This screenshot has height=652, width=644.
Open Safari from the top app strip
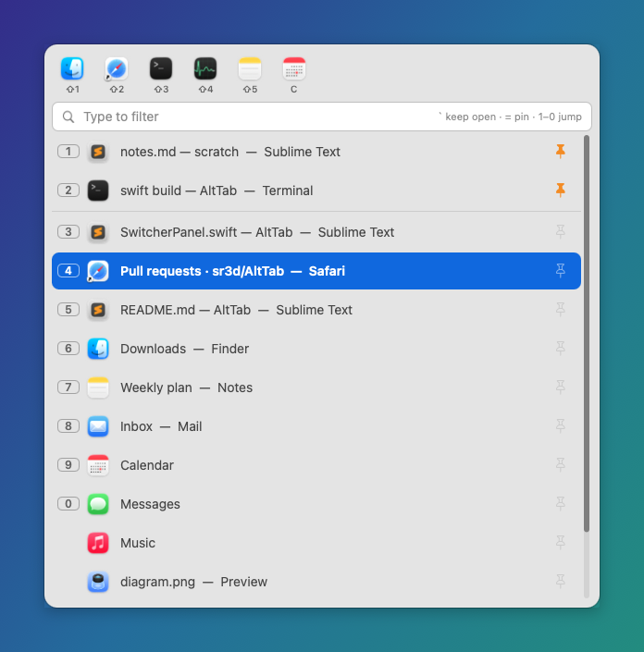117,68
